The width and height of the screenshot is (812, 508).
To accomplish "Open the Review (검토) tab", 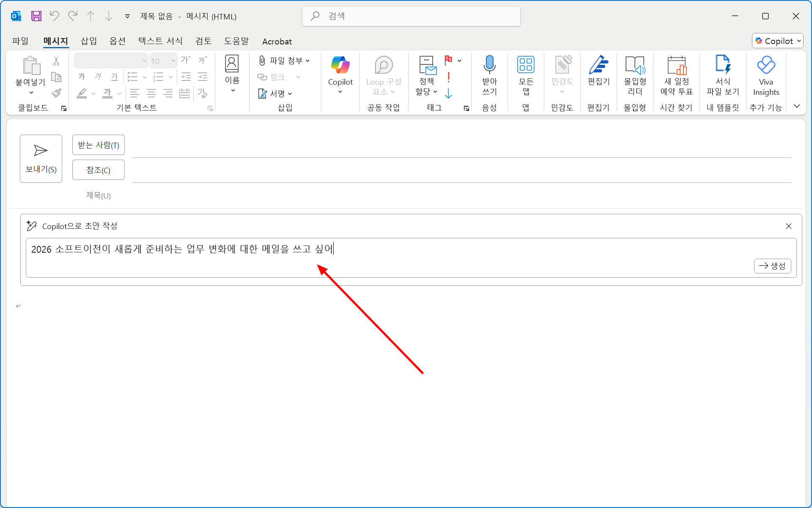I will click(203, 41).
